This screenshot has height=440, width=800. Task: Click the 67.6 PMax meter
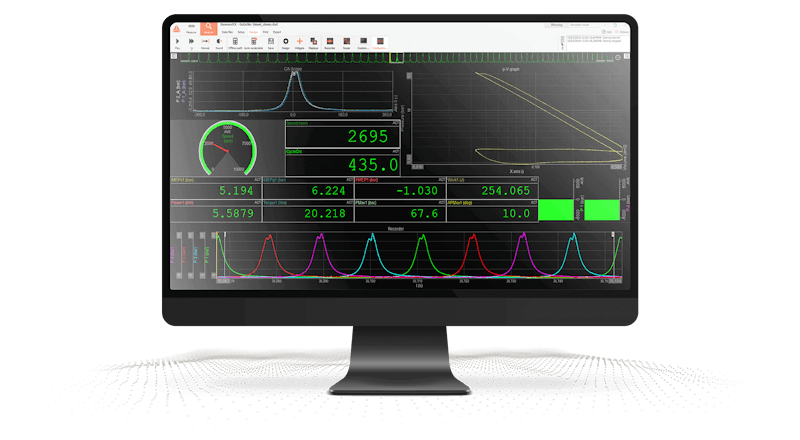400,211
